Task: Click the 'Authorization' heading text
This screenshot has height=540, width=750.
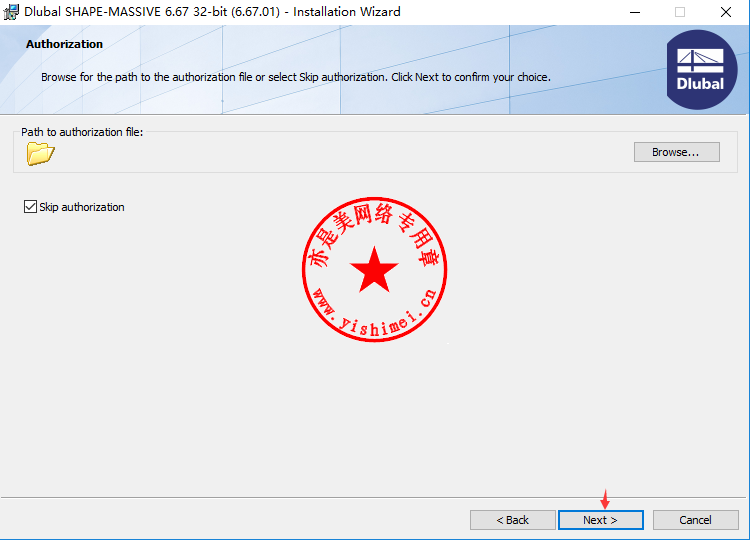Action: (65, 44)
